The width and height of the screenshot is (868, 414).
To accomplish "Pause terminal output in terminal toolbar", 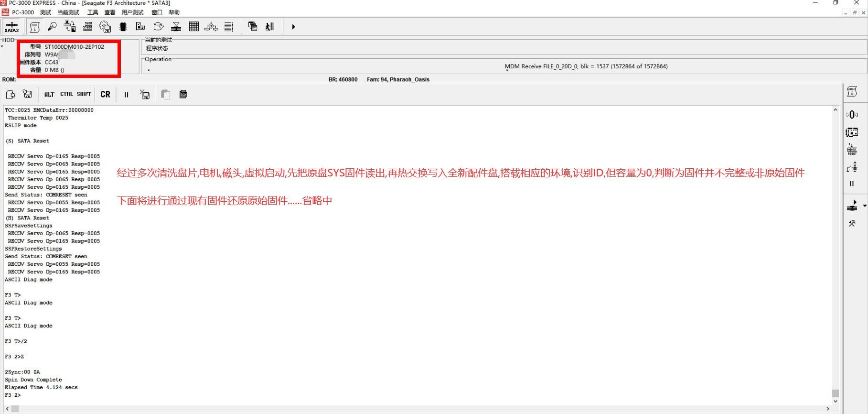I will click(126, 95).
